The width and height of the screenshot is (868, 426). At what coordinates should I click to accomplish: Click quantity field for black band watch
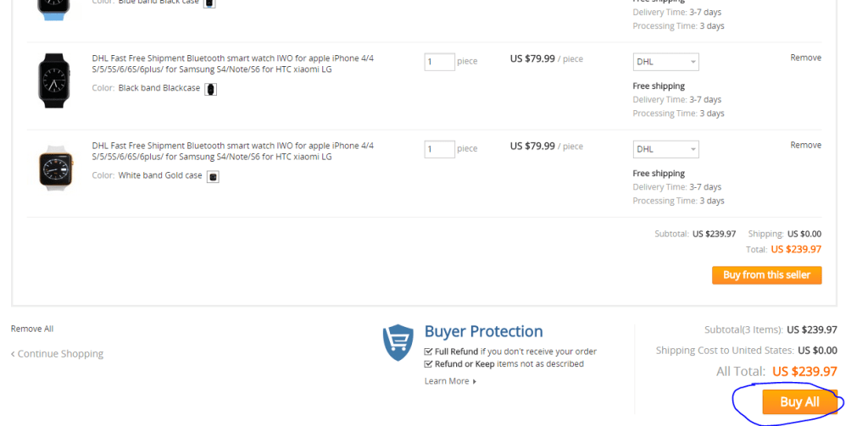point(439,62)
